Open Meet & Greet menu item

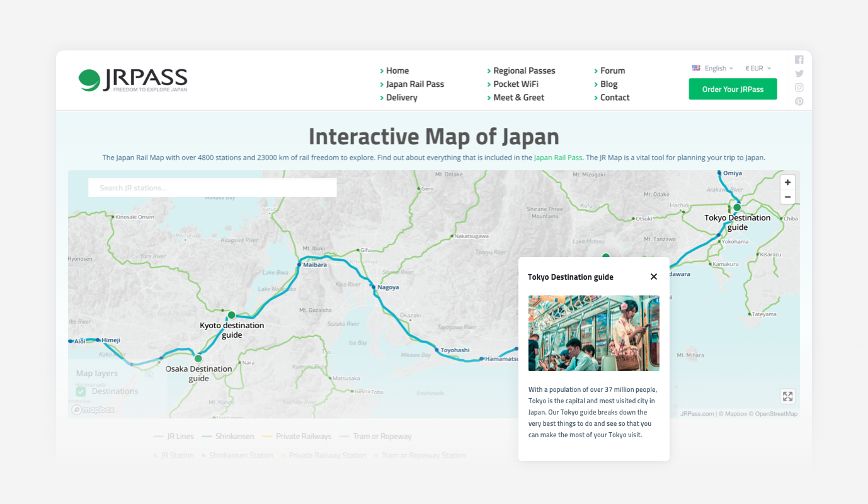tap(518, 98)
